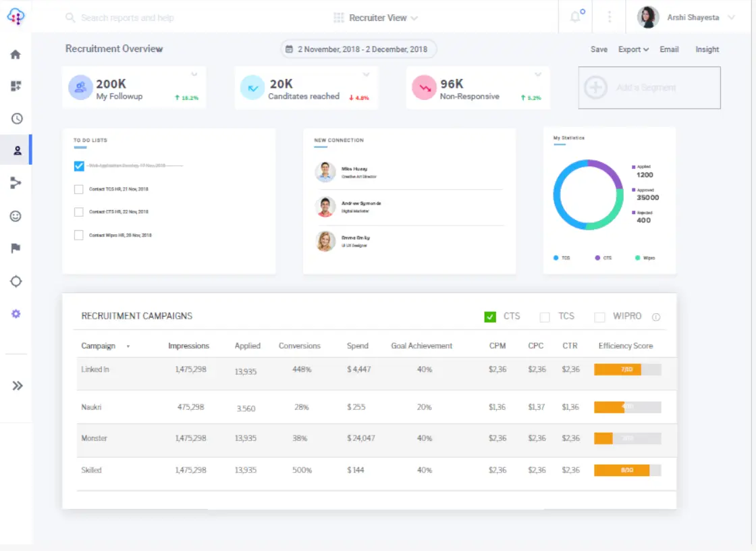Image resolution: width=756 pixels, height=551 pixels.
Task: Click the Add a Segment button
Action: [x=649, y=88]
